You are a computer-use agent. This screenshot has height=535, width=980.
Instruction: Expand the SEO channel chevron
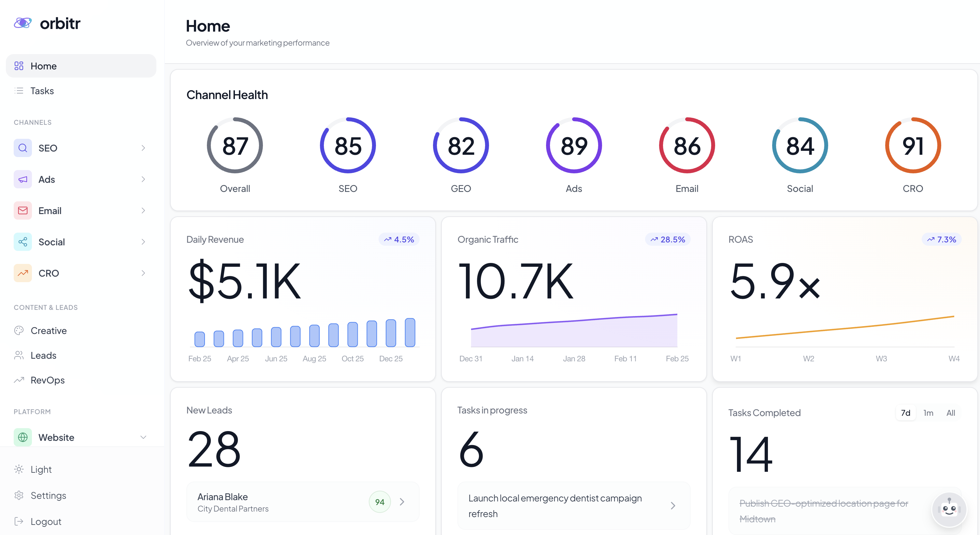pyautogui.click(x=143, y=148)
